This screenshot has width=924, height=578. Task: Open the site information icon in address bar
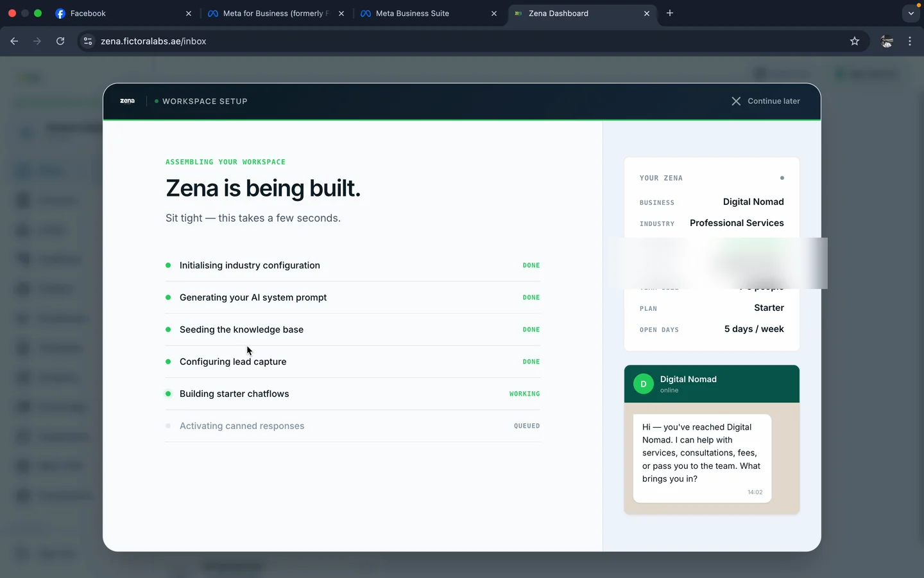(x=89, y=41)
